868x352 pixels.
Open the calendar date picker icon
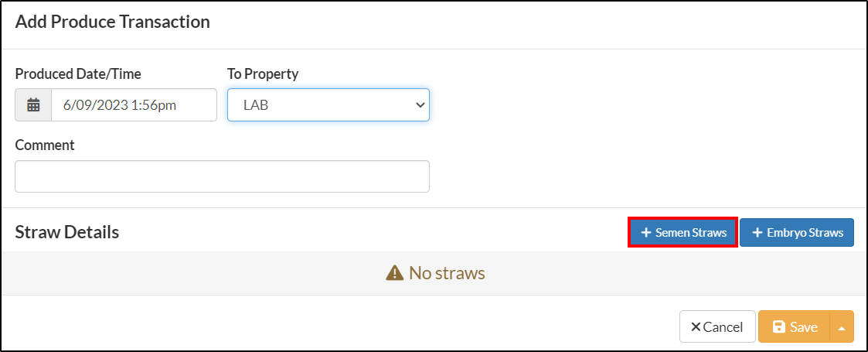[33, 104]
